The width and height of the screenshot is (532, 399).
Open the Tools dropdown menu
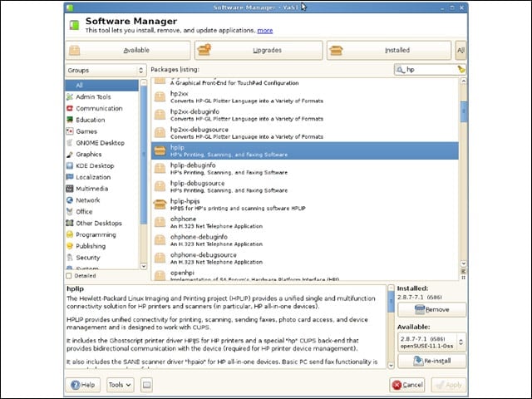pyautogui.click(x=120, y=385)
